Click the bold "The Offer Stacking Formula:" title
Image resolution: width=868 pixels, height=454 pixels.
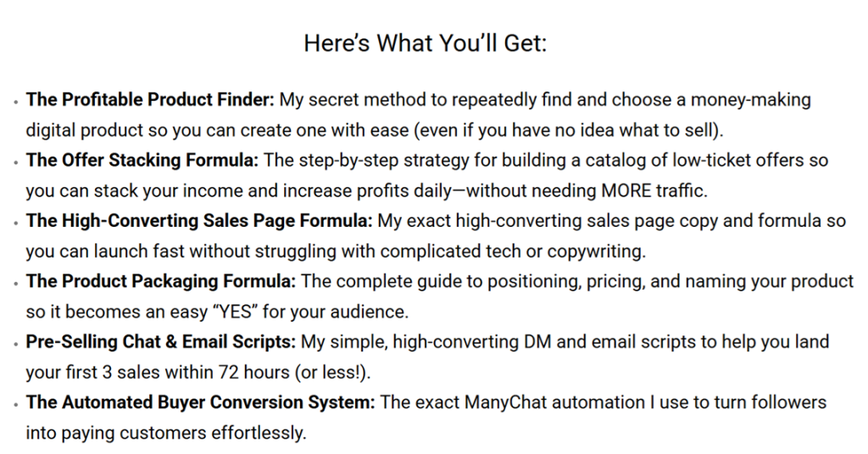click(139, 160)
